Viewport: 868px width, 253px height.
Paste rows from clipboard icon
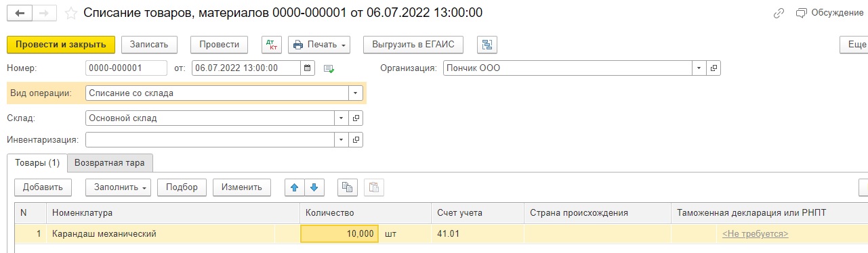[374, 187]
